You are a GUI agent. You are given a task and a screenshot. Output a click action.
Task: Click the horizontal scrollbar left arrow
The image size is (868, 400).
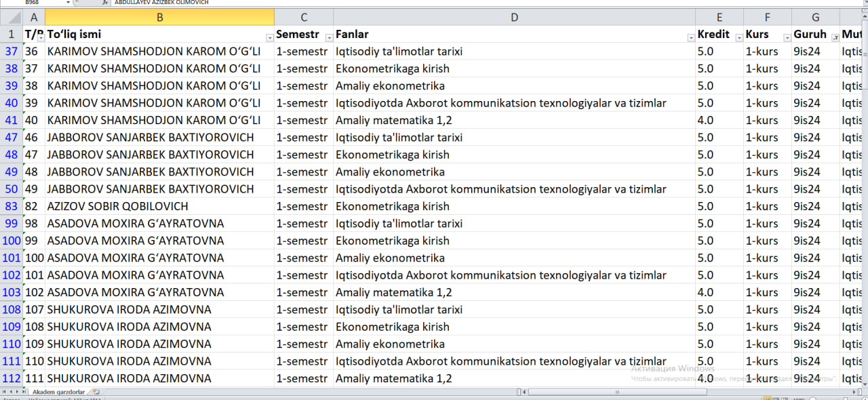click(524, 392)
